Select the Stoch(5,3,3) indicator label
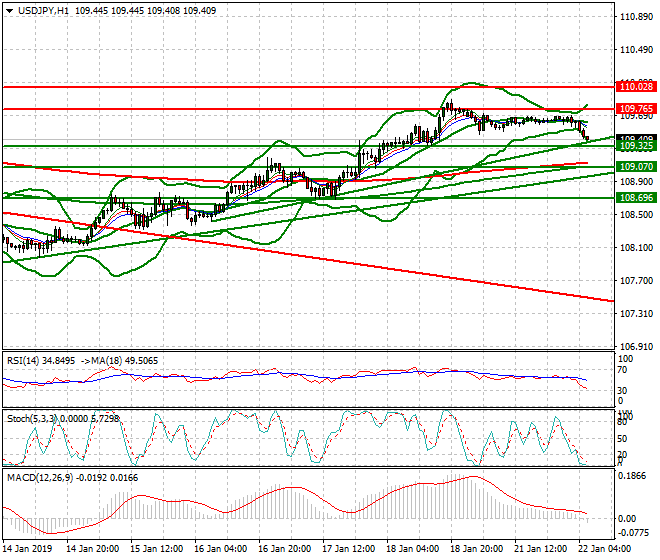Screen dimensions: 660x560 point(32,419)
